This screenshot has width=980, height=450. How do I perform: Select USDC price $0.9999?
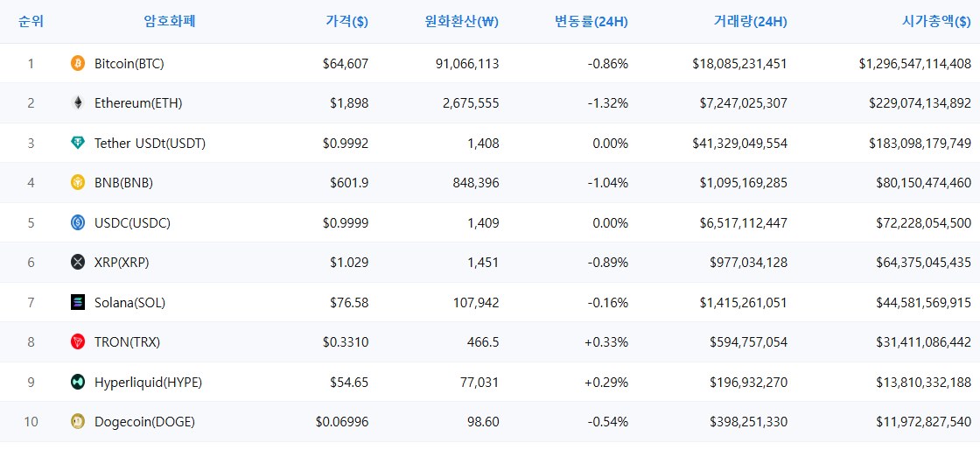pyautogui.click(x=346, y=222)
